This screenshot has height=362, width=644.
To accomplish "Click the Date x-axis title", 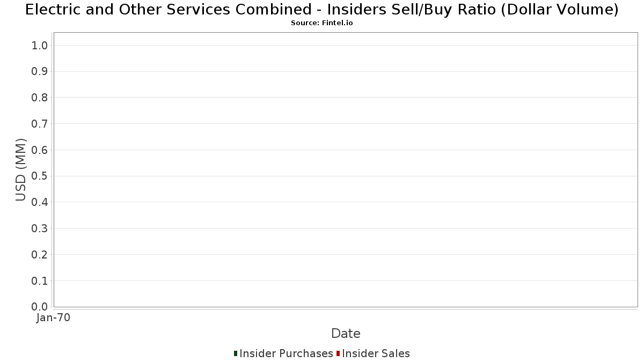I will pyautogui.click(x=346, y=334).
